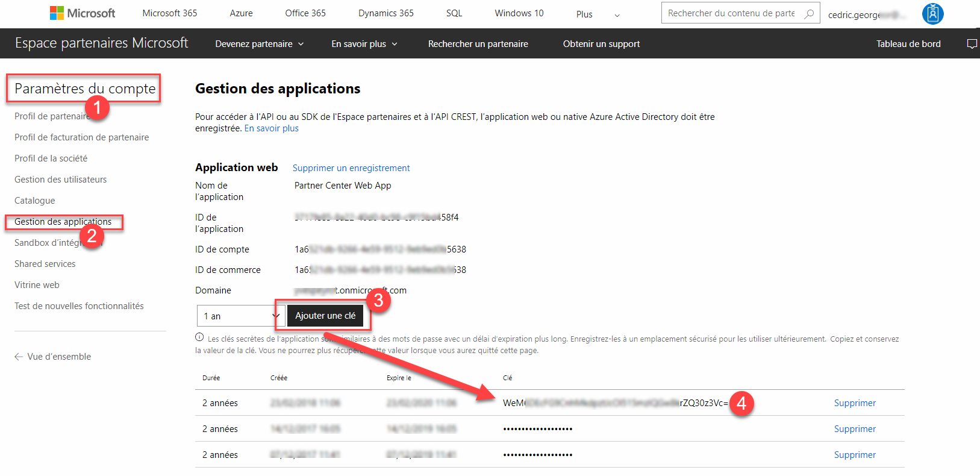Open the feedback chat icon
The image size is (980, 476).
point(972,44)
